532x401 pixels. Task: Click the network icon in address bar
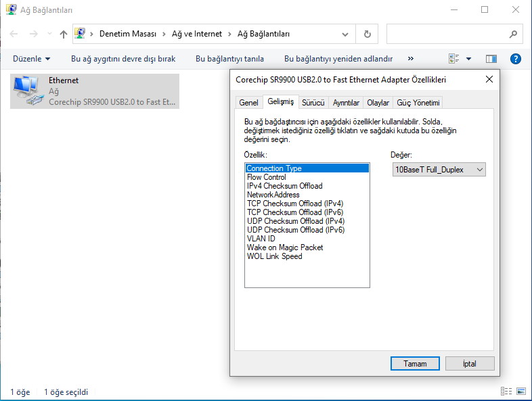(x=80, y=34)
